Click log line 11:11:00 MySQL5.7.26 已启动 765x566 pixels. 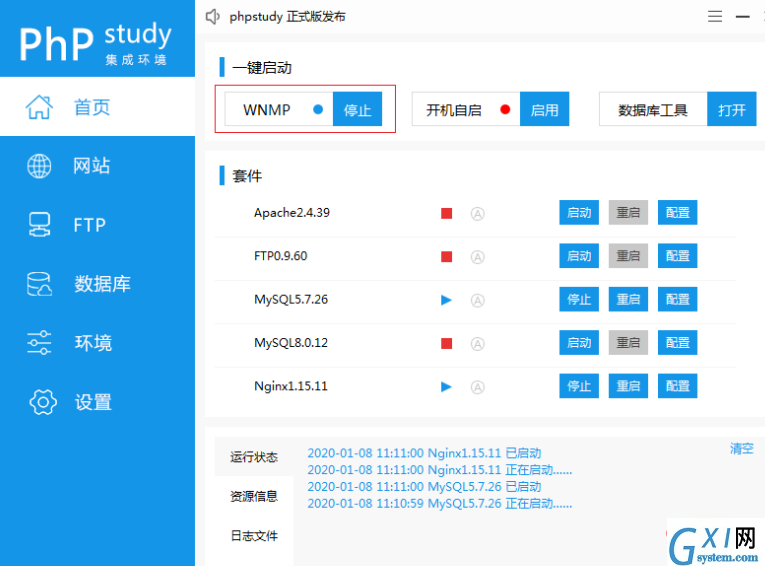pyautogui.click(x=424, y=487)
